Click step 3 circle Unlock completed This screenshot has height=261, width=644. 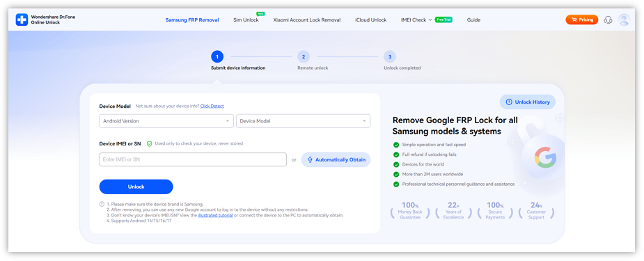[x=389, y=56]
